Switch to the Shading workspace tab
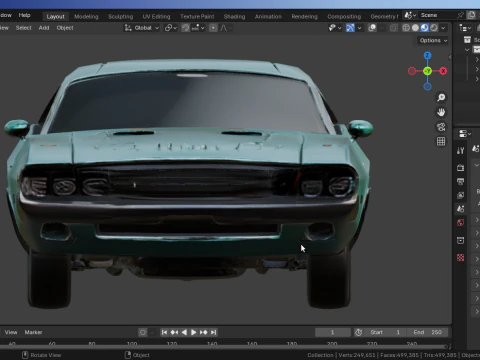This screenshot has height=360, width=480. tap(234, 16)
